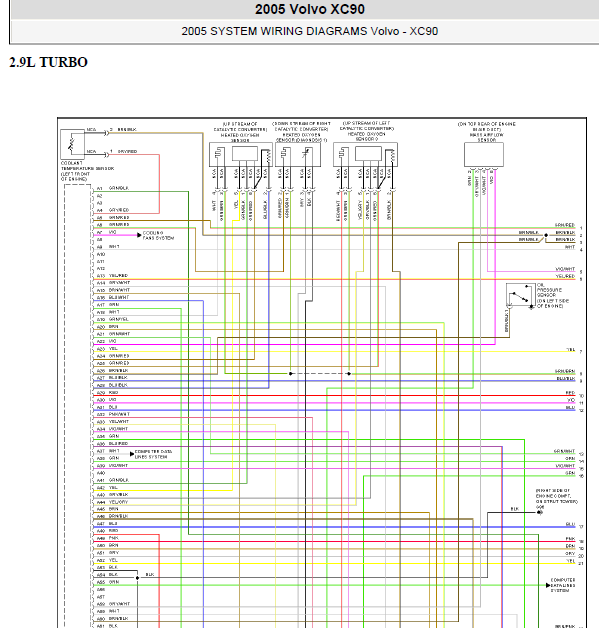Click the Cooling Fans System arrow

pyautogui.click(x=139, y=235)
